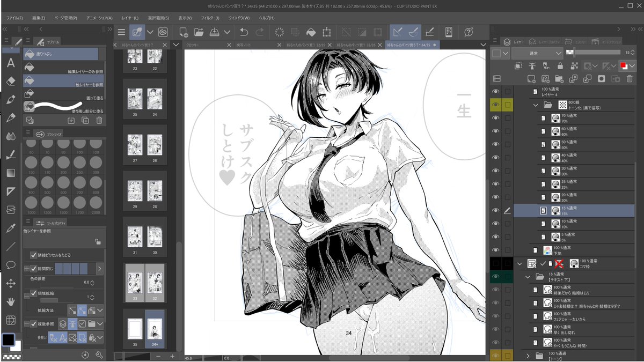The height and width of the screenshot is (362, 644).
Task: Select the Gradient tool square icon
Action: 11,173
